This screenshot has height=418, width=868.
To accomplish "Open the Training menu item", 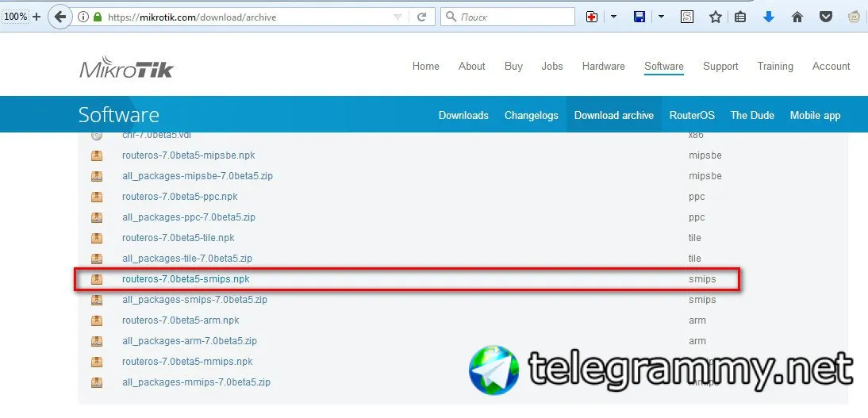I will pos(775,66).
